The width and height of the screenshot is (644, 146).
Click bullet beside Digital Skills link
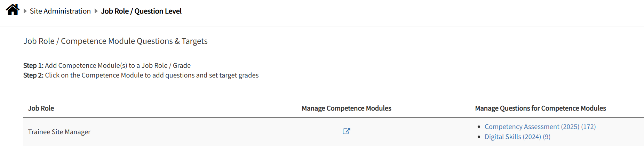(x=479, y=137)
